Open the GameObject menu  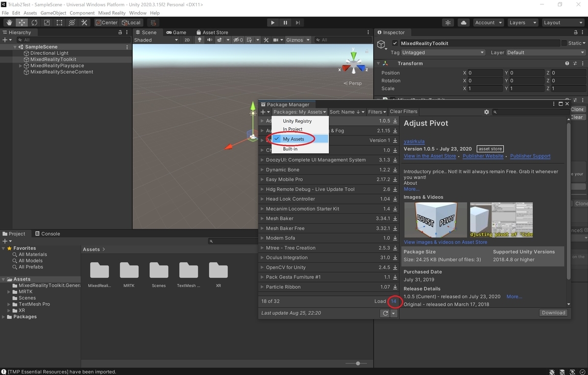[53, 13]
